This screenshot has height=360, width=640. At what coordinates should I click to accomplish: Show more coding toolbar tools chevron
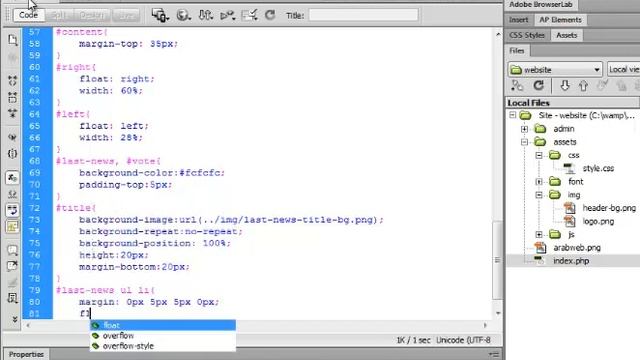coord(14,320)
